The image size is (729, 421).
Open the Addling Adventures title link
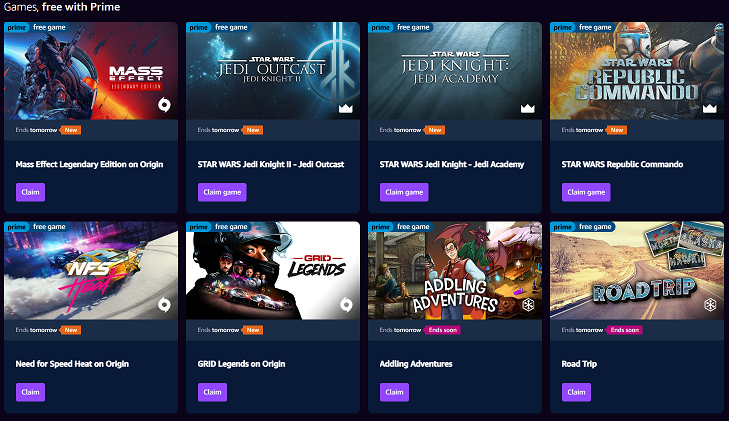416,364
